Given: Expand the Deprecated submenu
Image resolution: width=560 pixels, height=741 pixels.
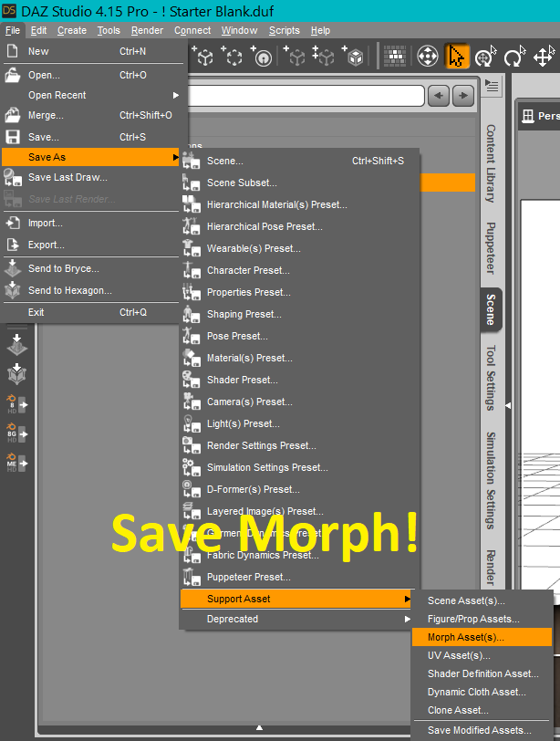Looking at the screenshot, I should pos(297,619).
